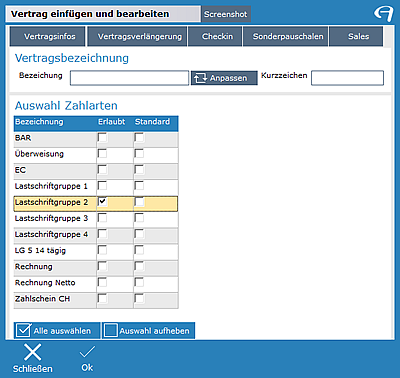Viewport: 400px width, 378px height.
Task: Check Standard box for Rechnung Netto
Action: (x=139, y=283)
